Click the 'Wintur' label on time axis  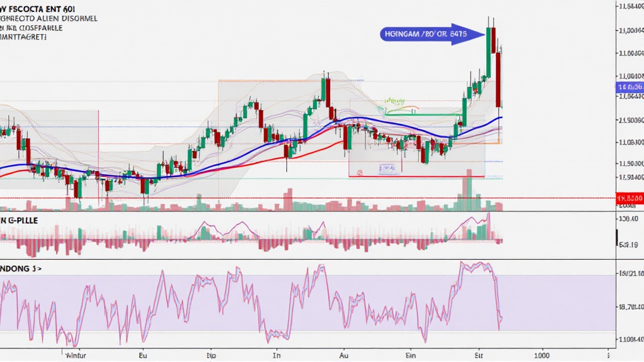(x=77, y=354)
